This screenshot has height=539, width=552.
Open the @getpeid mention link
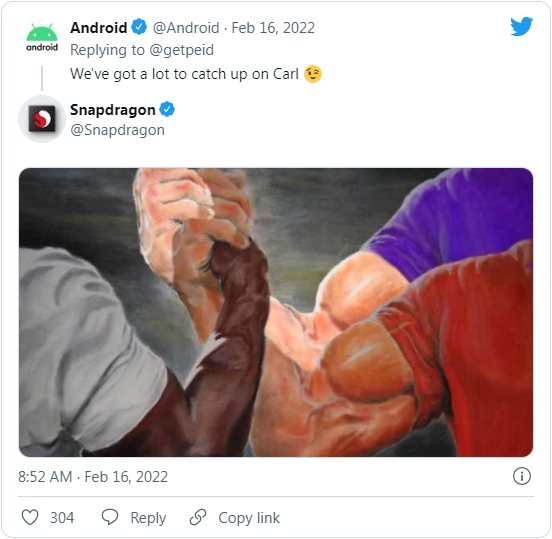[x=182, y=50]
